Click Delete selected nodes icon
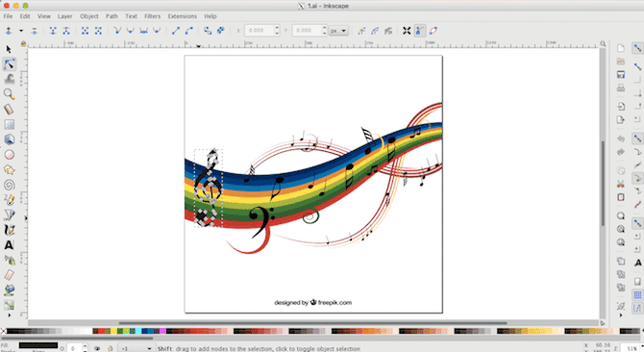The image size is (644, 352). click(35, 31)
